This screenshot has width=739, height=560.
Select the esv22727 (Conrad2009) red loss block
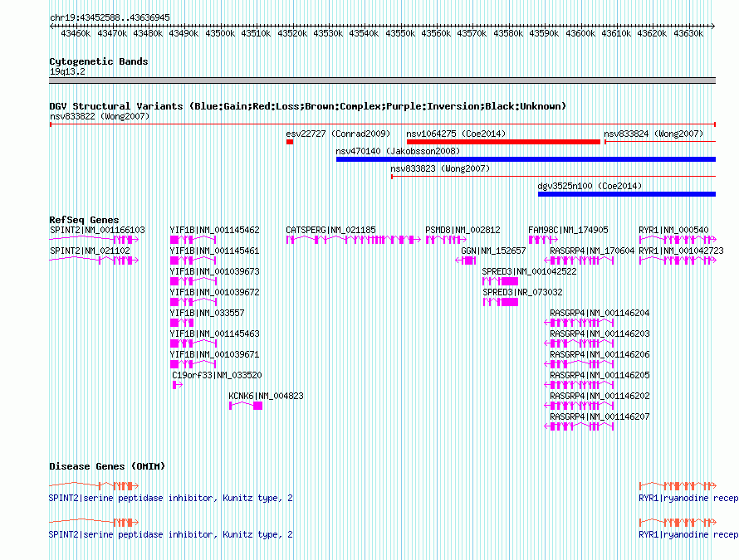tap(290, 142)
